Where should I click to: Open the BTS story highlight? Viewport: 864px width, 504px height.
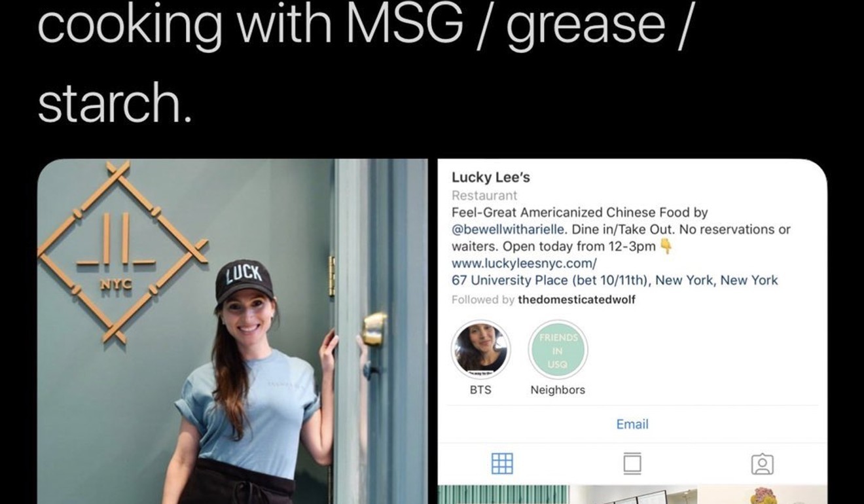click(x=480, y=350)
